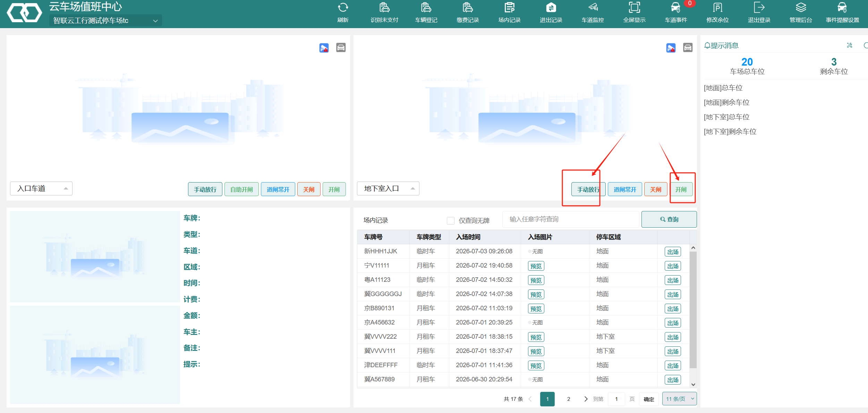Click 自助开闸 for 入口车道
Image resolution: width=868 pixels, height=413 pixels.
coord(241,189)
